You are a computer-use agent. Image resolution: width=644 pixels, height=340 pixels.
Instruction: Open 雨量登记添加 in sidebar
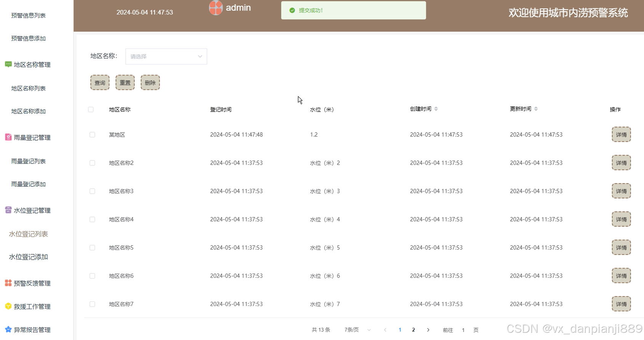[29, 184]
